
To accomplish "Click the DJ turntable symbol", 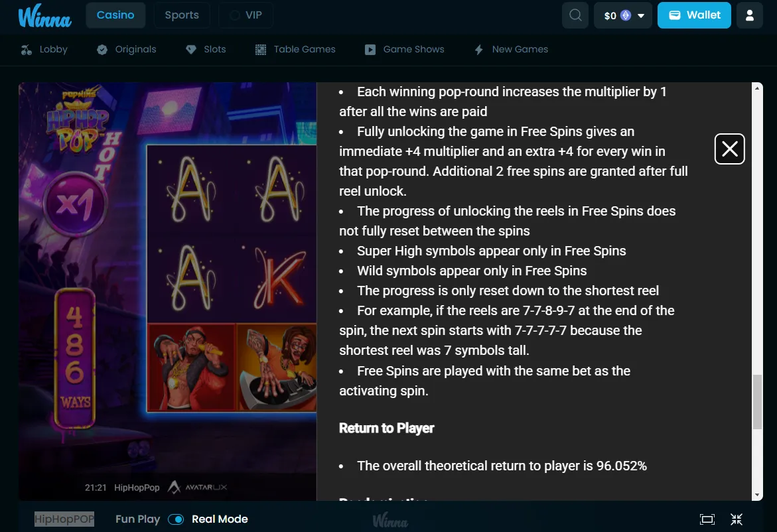I will [277, 367].
